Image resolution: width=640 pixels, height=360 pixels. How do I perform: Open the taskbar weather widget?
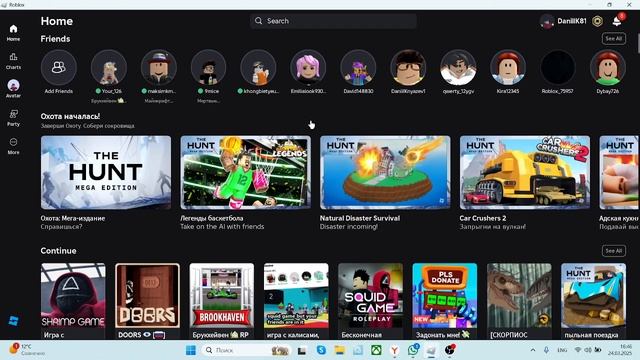click(27, 350)
